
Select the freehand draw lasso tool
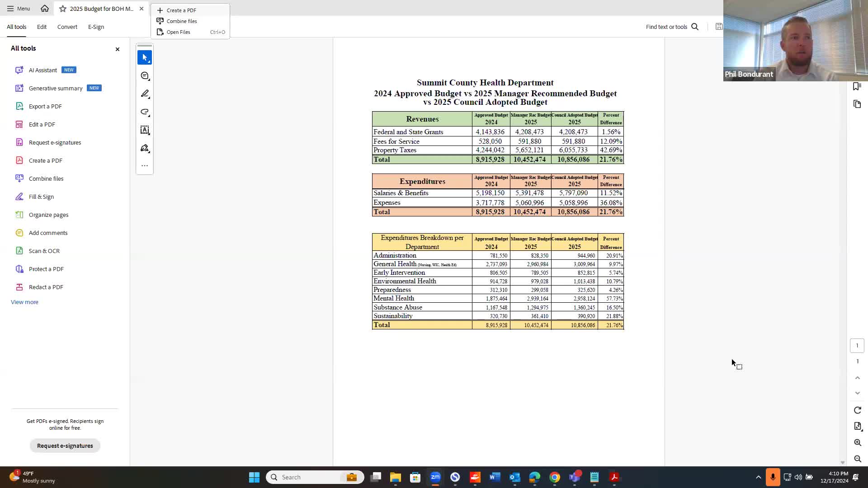[145, 112]
